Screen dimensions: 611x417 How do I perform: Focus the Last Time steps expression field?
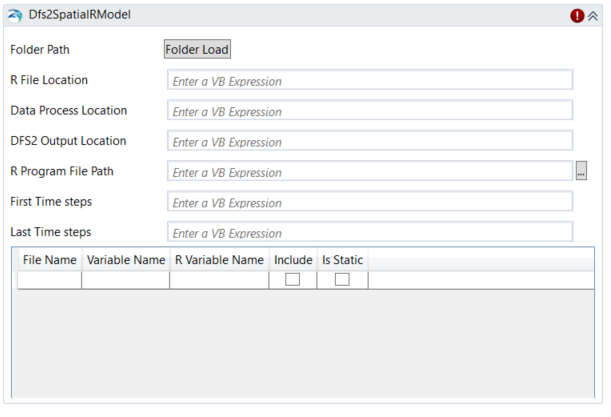pos(370,232)
